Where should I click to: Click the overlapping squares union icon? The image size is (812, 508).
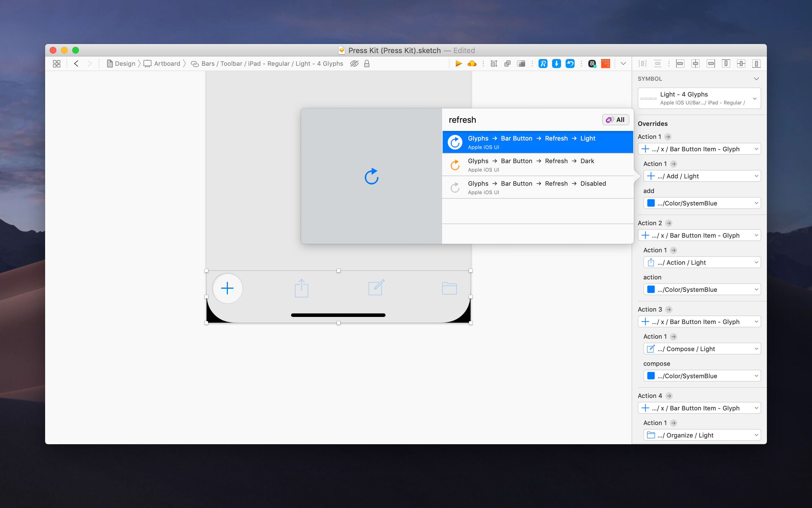[507, 63]
